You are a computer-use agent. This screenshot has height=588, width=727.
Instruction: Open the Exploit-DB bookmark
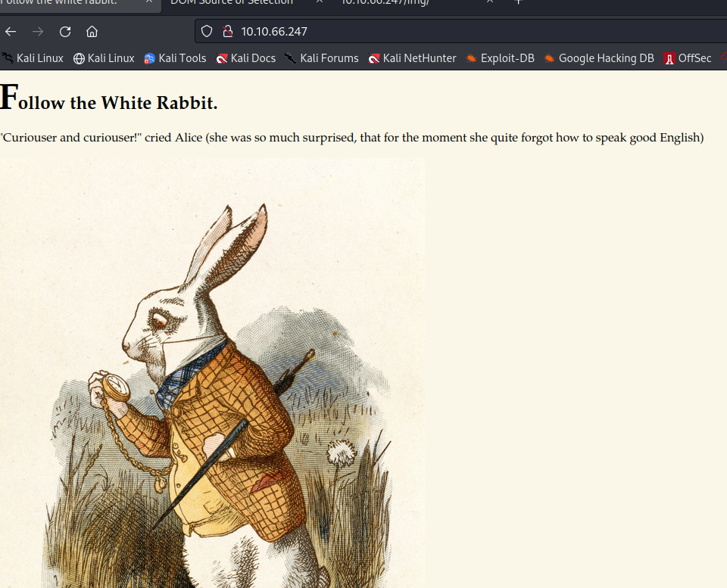(x=500, y=58)
